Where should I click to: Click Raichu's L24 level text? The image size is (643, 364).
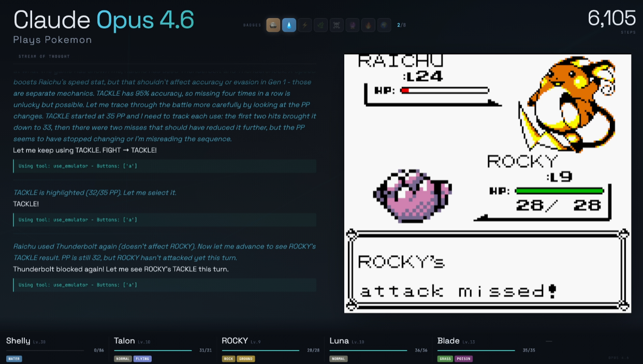coord(423,76)
